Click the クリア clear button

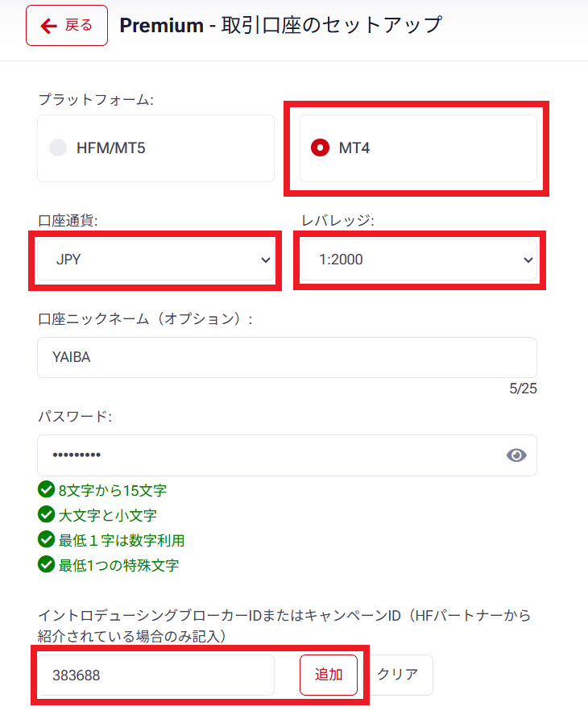click(x=398, y=675)
